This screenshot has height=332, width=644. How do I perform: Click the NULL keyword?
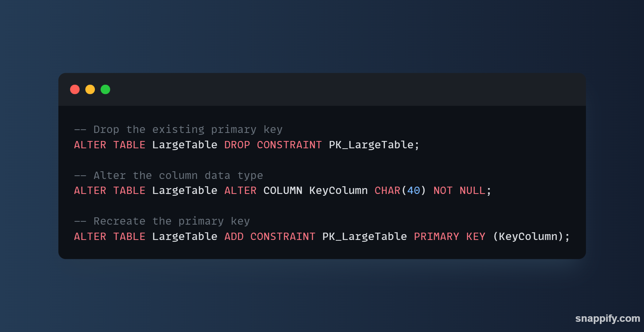tap(473, 191)
